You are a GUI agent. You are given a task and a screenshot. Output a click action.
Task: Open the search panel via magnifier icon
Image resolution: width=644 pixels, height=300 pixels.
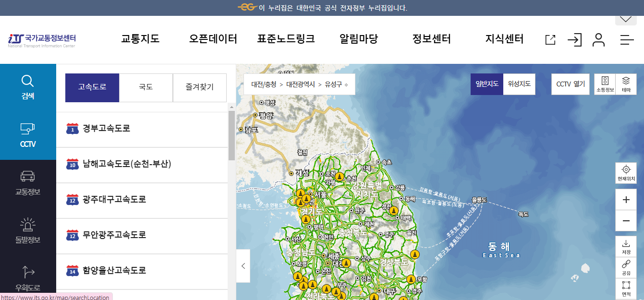(27, 87)
